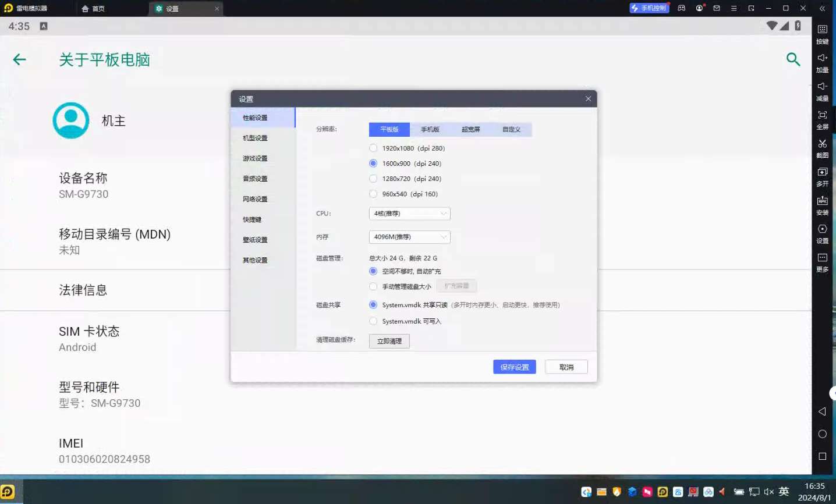
Task: Open the 手机控制 button in title bar
Action: [649, 8]
